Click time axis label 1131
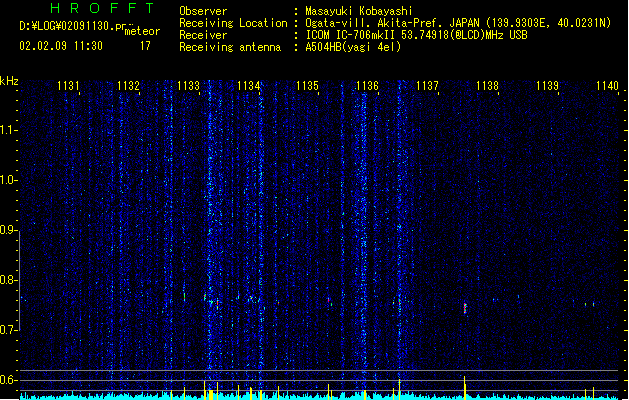Viewport: 629px width, 400px height. 68,86
